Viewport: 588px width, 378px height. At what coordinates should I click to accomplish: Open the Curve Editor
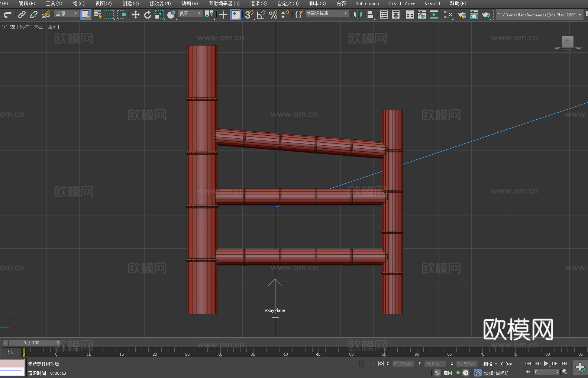pyautogui.click(x=422, y=14)
